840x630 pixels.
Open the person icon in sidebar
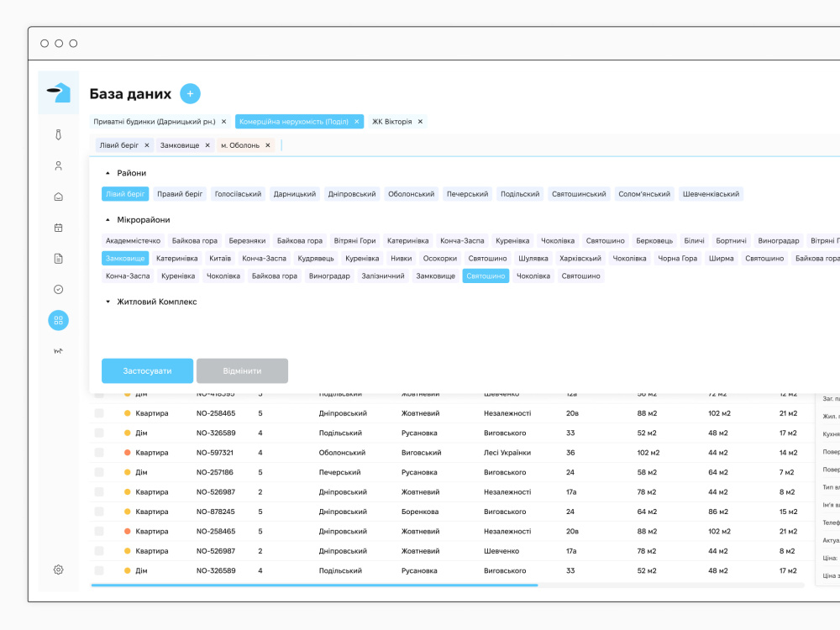[59, 165]
